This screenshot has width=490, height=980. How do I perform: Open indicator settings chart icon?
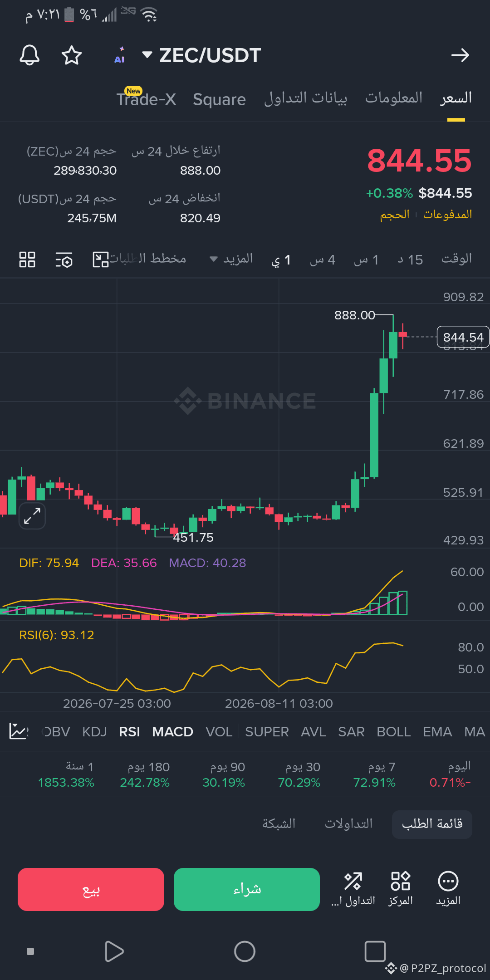click(19, 731)
